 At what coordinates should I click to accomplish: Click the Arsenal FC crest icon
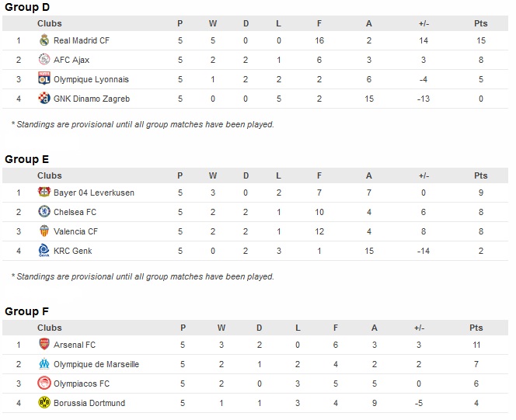44,345
